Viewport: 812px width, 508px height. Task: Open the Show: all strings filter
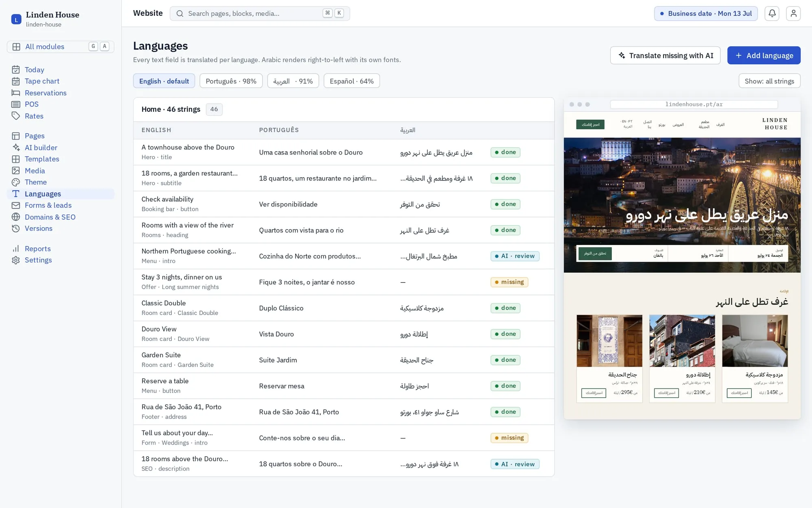[769, 81]
